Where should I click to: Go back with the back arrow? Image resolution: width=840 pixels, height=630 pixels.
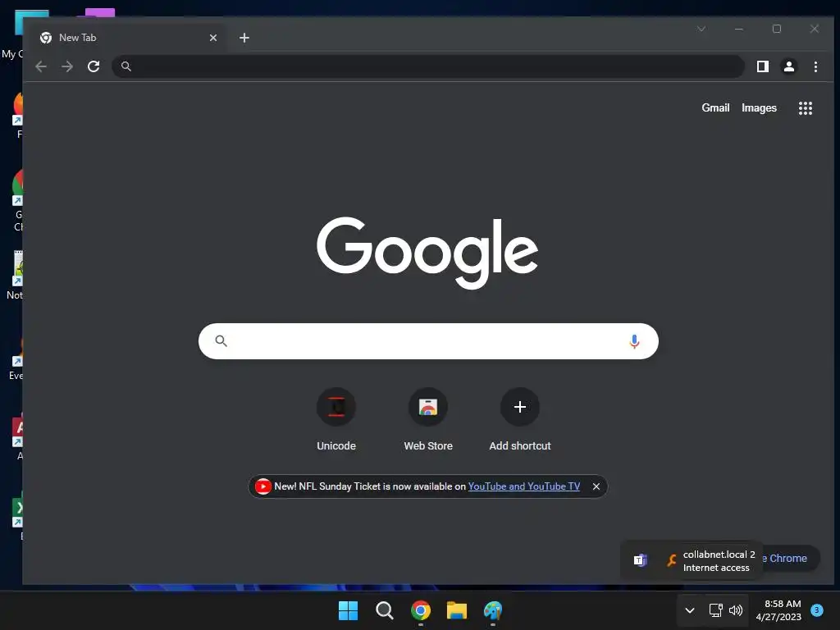point(41,66)
